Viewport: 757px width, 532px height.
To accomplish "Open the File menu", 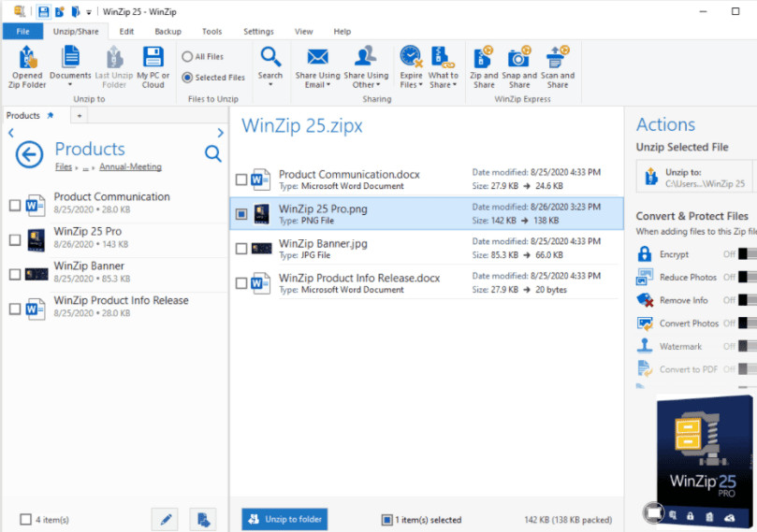I will pyautogui.click(x=22, y=32).
